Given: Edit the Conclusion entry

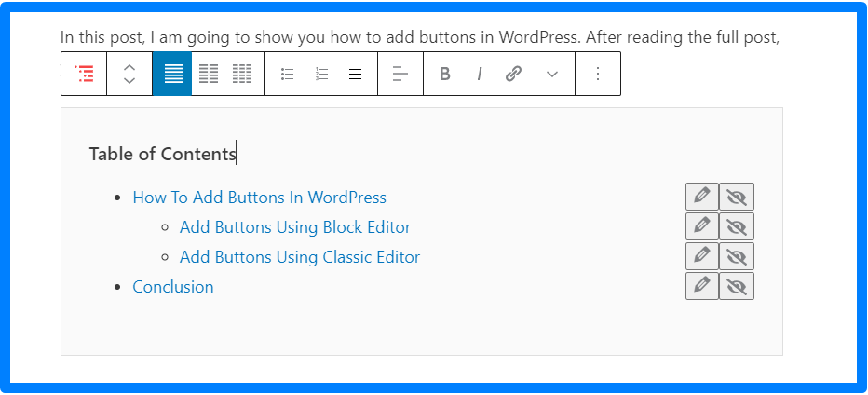Looking at the screenshot, I should pos(702,286).
